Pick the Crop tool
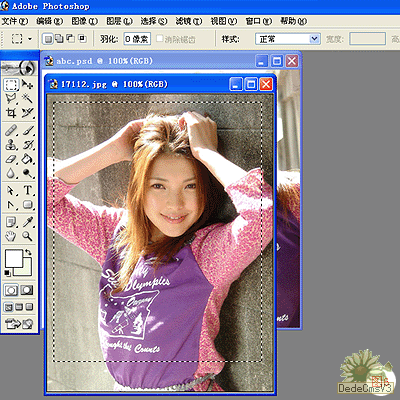This screenshot has height=400, width=400. pyautogui.click(x=11, y=113)
